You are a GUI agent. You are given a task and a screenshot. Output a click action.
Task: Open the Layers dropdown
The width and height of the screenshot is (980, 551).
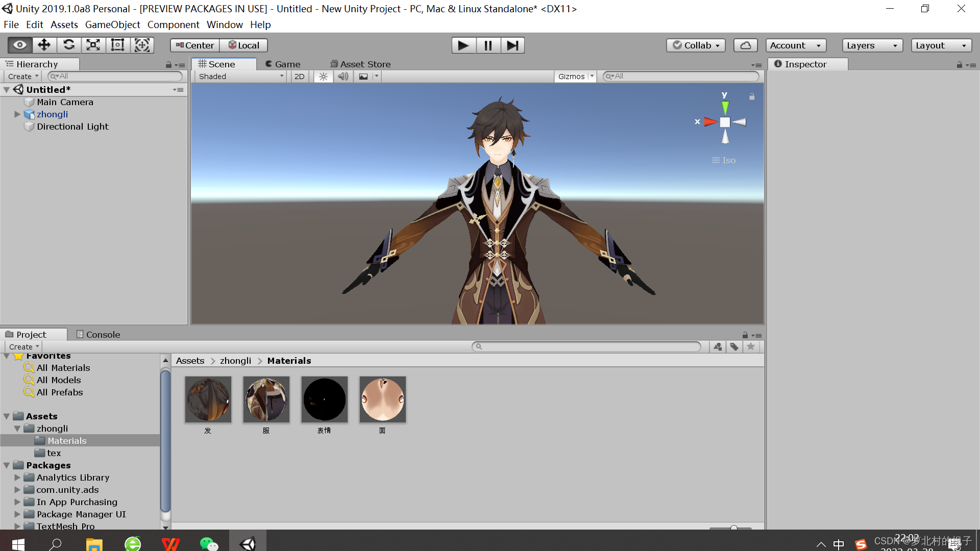coord(872,45)
